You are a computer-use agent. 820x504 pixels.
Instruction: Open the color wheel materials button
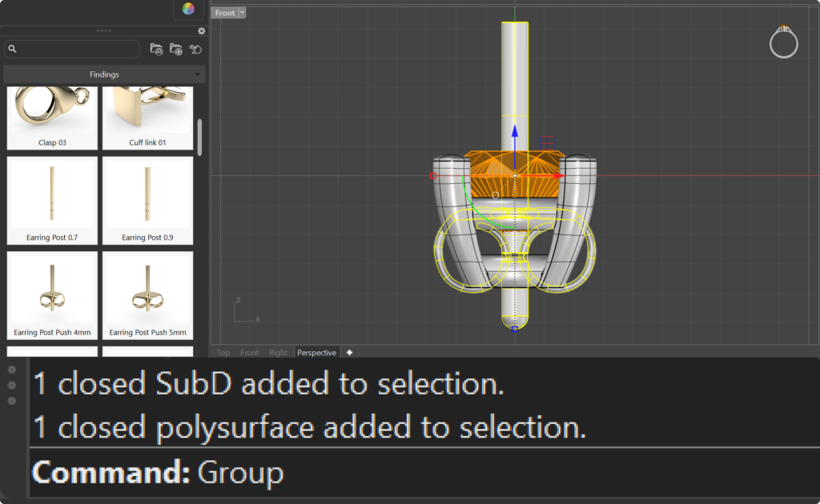coord(188,9)
